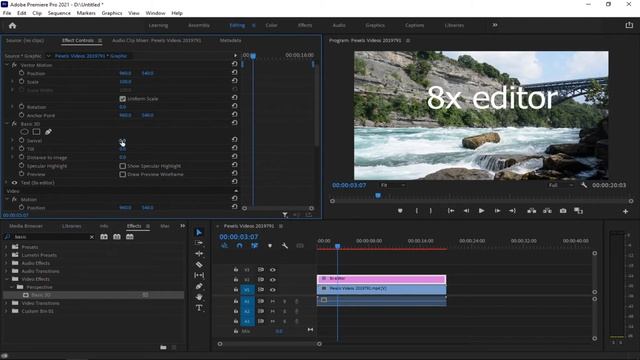Click the Lift button in Program monitor
640x360 pixels.
[531, 211]
